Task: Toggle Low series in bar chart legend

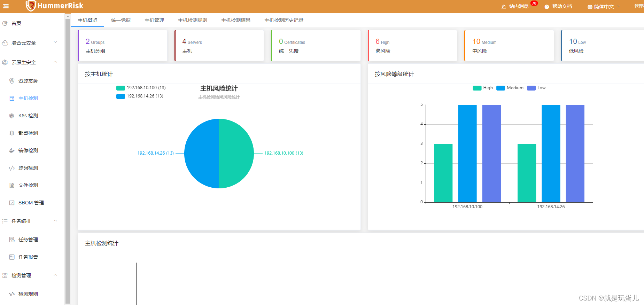Action: pos(536,88)
